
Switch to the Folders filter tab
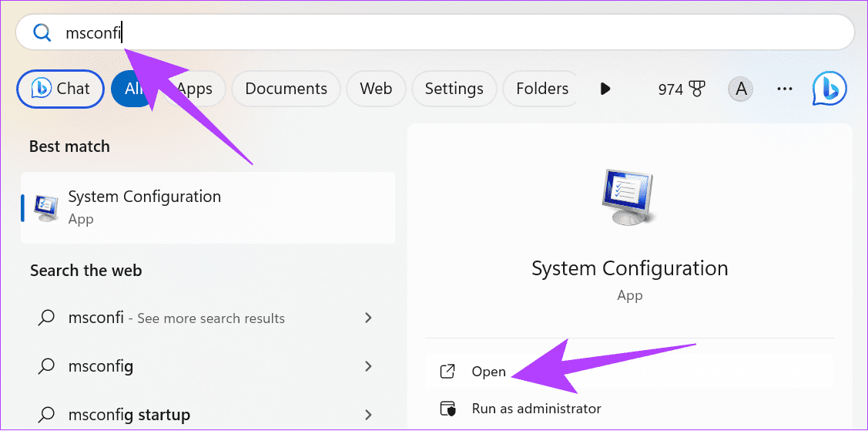540,89
